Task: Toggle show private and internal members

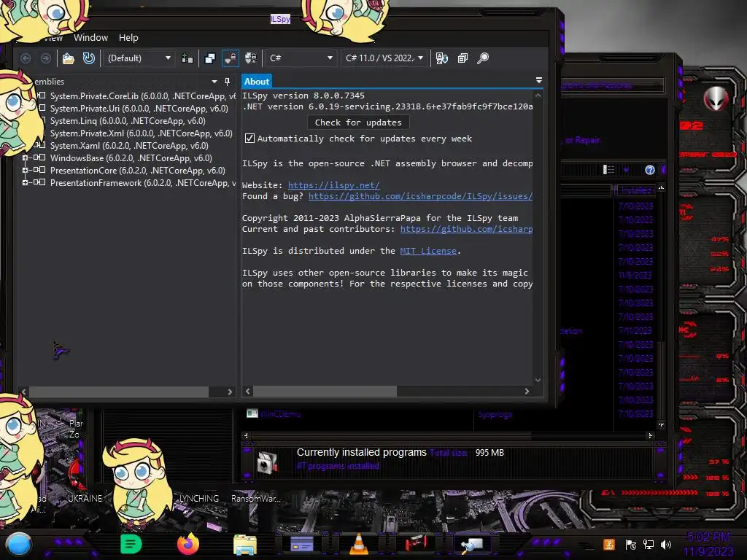Action: [x=231, y=58]
